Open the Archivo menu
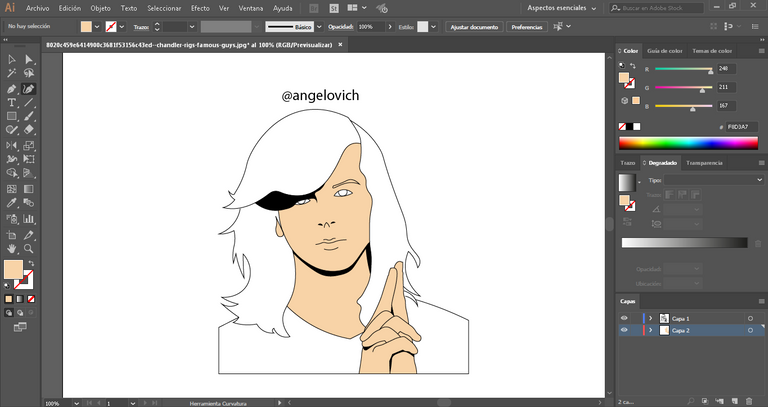 click(x=38, y=8)
